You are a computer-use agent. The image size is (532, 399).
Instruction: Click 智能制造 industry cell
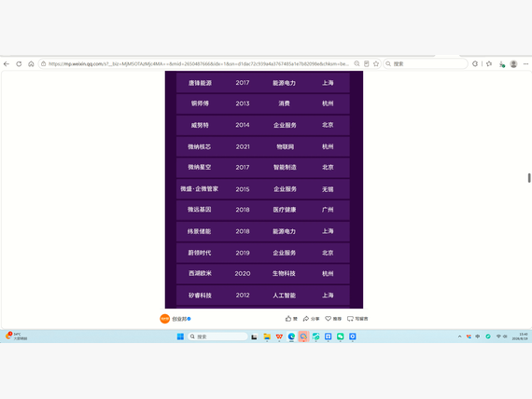(x=285, y=167)
